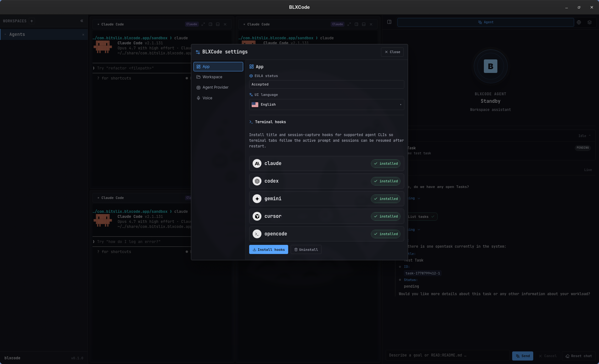This screenshot has width=599, height=364.
Task: Click the v0.1.0 version label
Action: pos(77,358)
